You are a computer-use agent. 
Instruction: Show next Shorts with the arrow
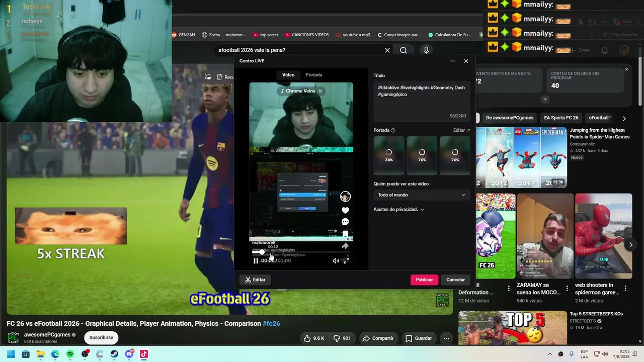tap(631, 245)
